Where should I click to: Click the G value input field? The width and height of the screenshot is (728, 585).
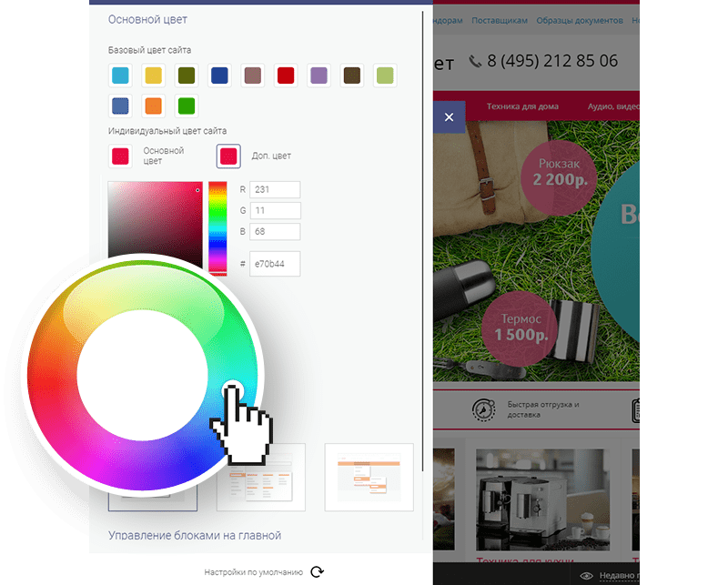coord(275,210)
